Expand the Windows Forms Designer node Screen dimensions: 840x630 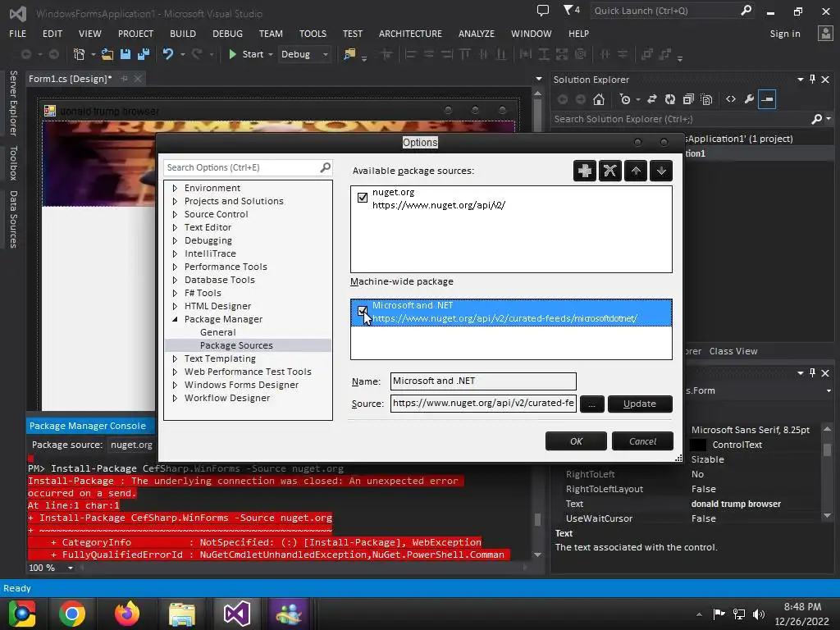pos(175,386)
